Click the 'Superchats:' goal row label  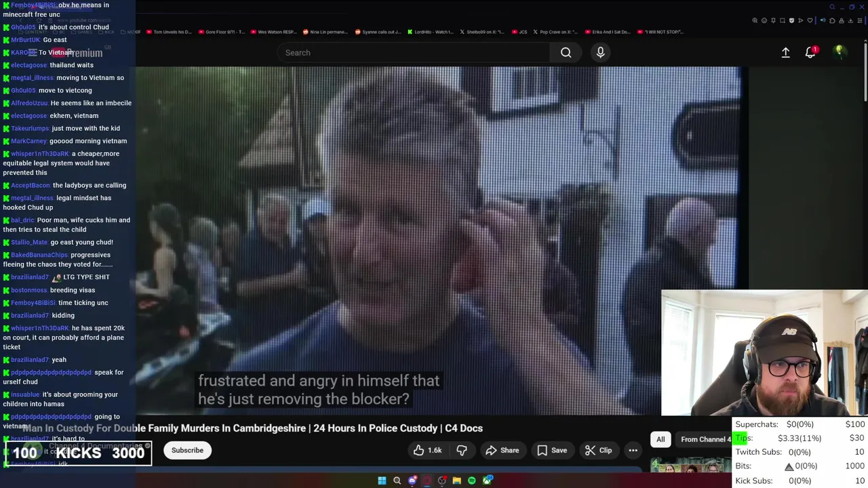tap(756, 424)
